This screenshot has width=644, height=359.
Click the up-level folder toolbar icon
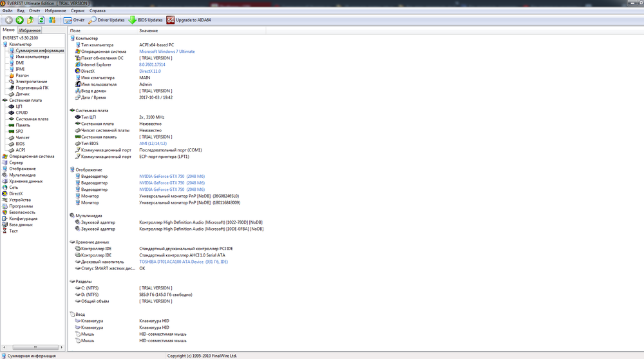point(30,20)
